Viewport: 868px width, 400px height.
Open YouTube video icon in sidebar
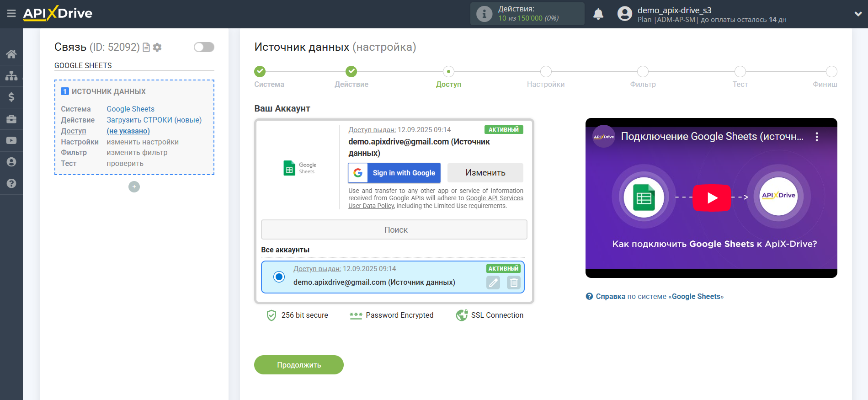click(x=11, y=140)
